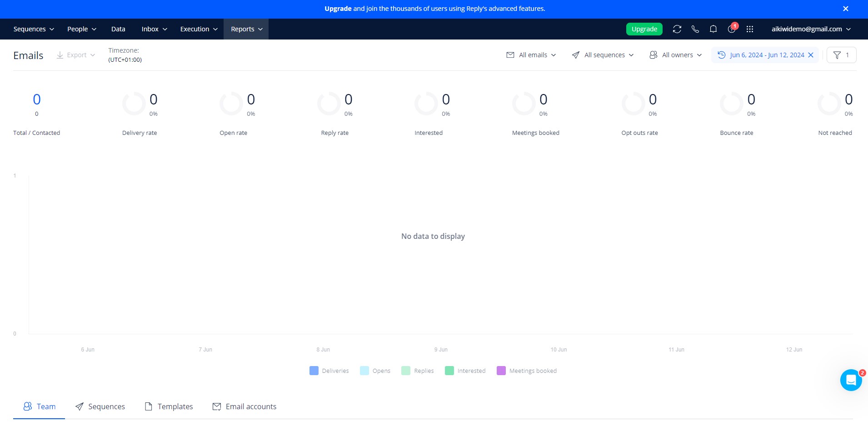868x426 pixels.
Task: Open the apps grid icon
Action: tap(750, 29)
